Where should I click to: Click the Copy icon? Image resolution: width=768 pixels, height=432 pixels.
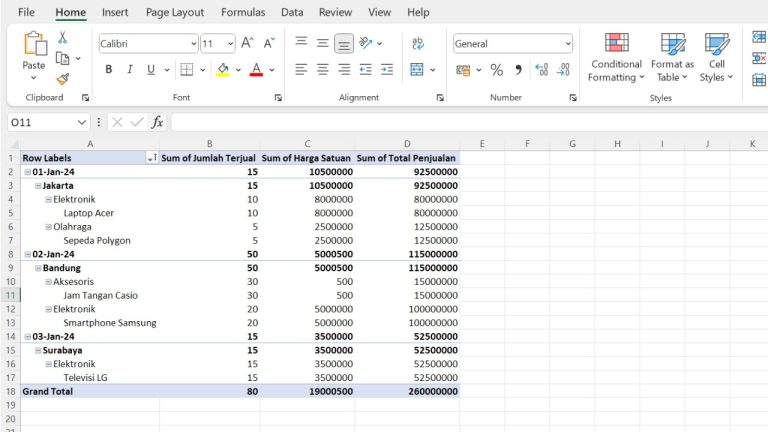(x=62, y=58)
